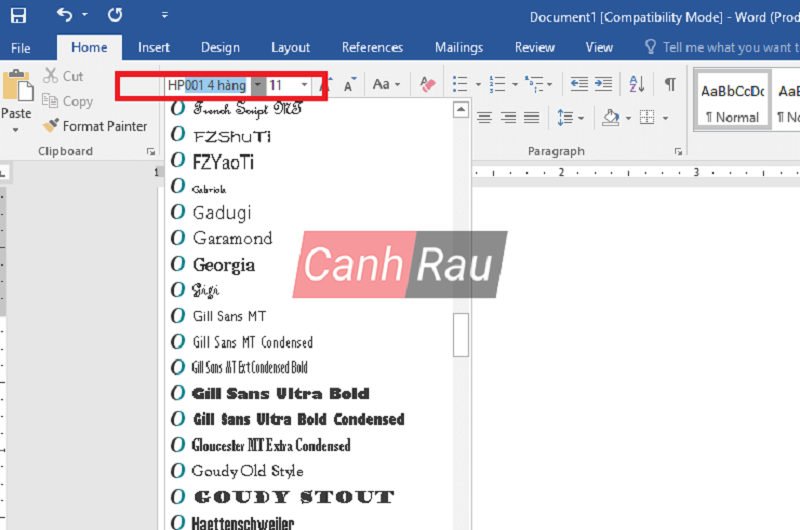
Task: Switch to the View tab
Action: point(599,47)
